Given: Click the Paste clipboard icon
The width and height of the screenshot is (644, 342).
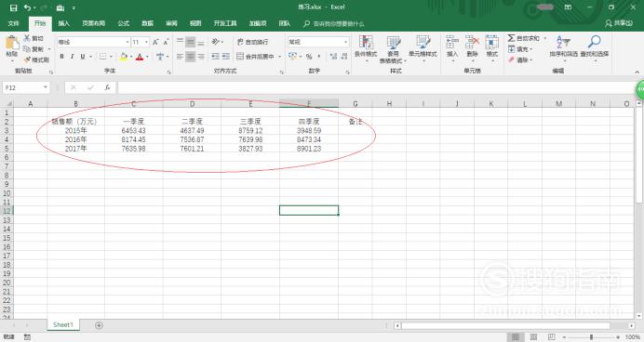Looking at the screenshot, I should tap(12, 43).
